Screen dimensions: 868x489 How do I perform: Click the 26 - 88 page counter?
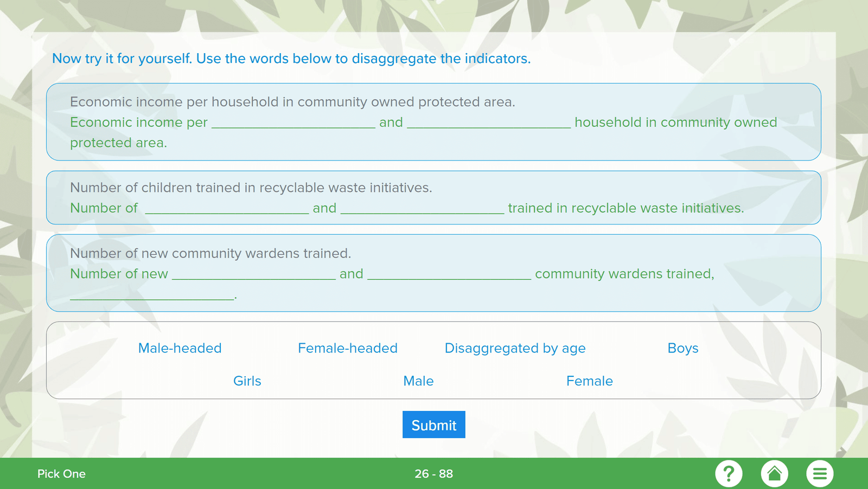coord(433,474)
